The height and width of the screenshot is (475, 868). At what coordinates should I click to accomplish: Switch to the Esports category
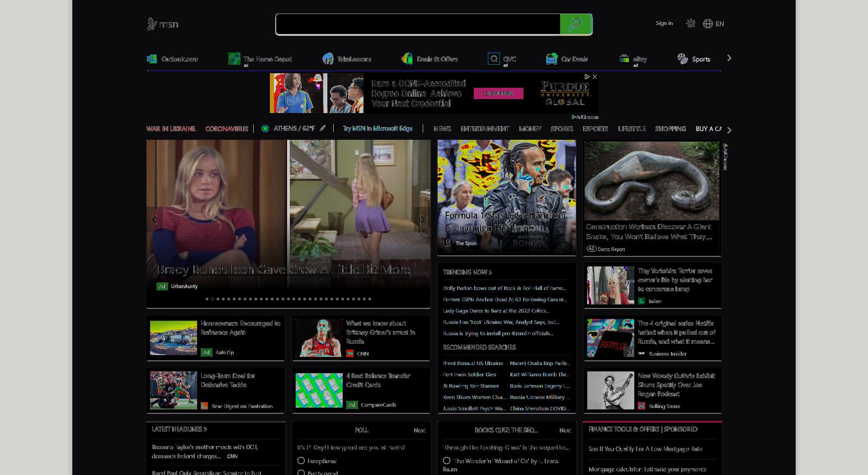tap(595, 129)
